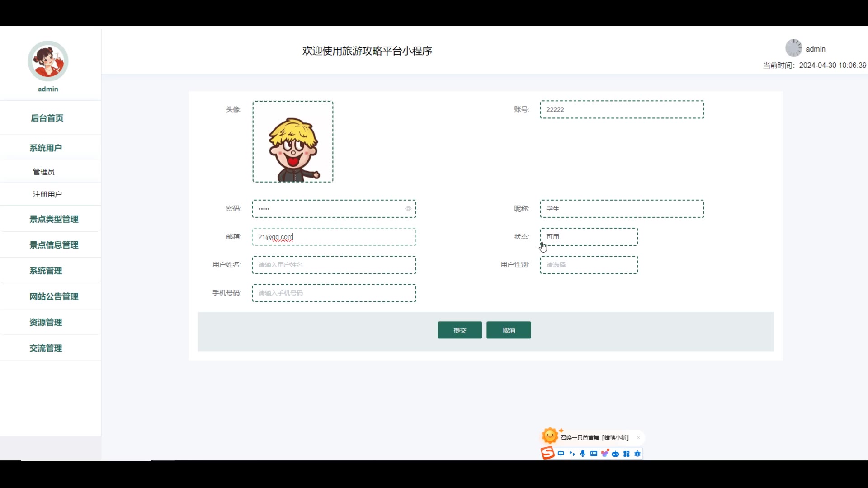Viewport: 868px width, 488px height.
Task: Click the avatar upload thumbnail image
Action: (x=293, y=142)
